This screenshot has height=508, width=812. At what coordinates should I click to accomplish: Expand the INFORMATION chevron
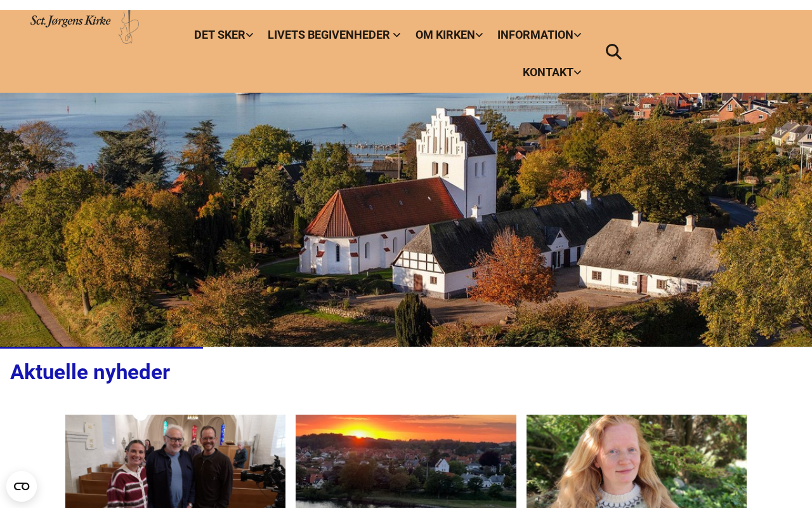577,35
